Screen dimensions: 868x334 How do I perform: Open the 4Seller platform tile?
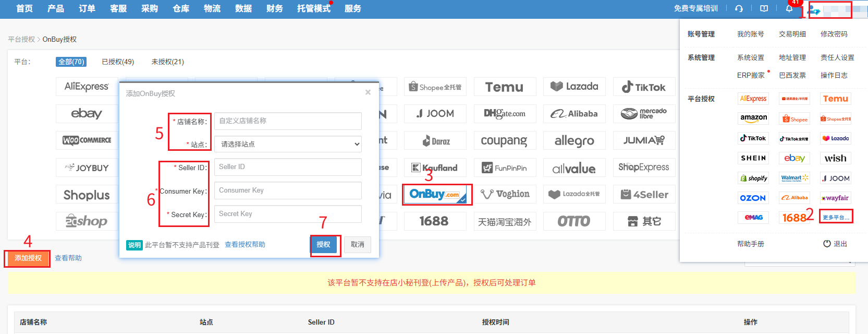[x=644, y=194]
